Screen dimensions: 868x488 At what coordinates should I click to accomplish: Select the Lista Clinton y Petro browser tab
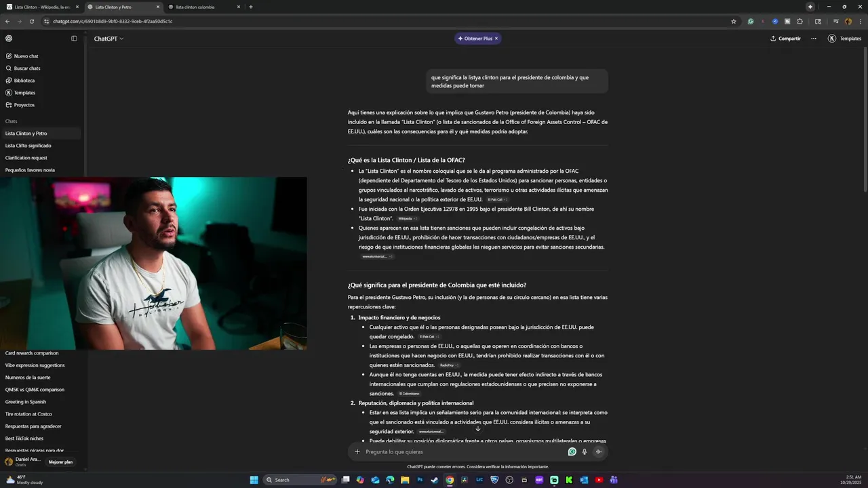[x=124, y=7]
